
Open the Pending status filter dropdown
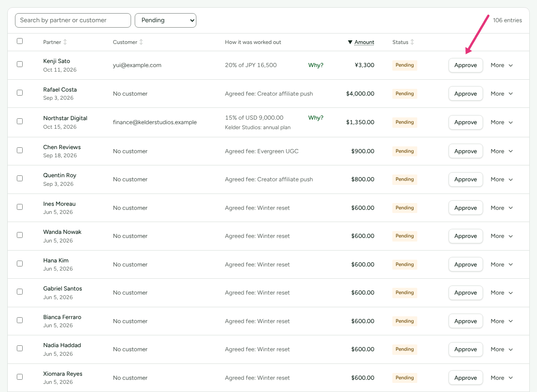coord(166,20)
